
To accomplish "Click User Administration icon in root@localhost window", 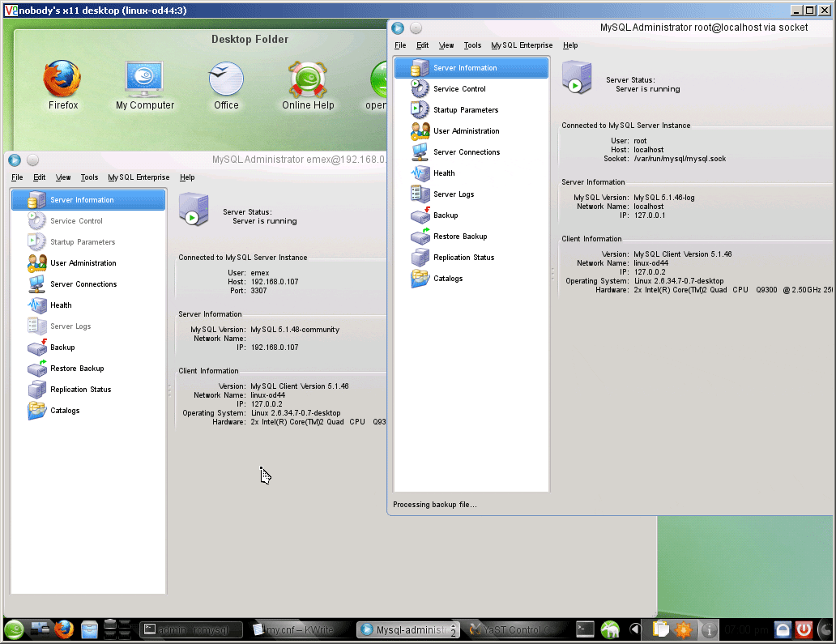I will click(x=420, y=130).
